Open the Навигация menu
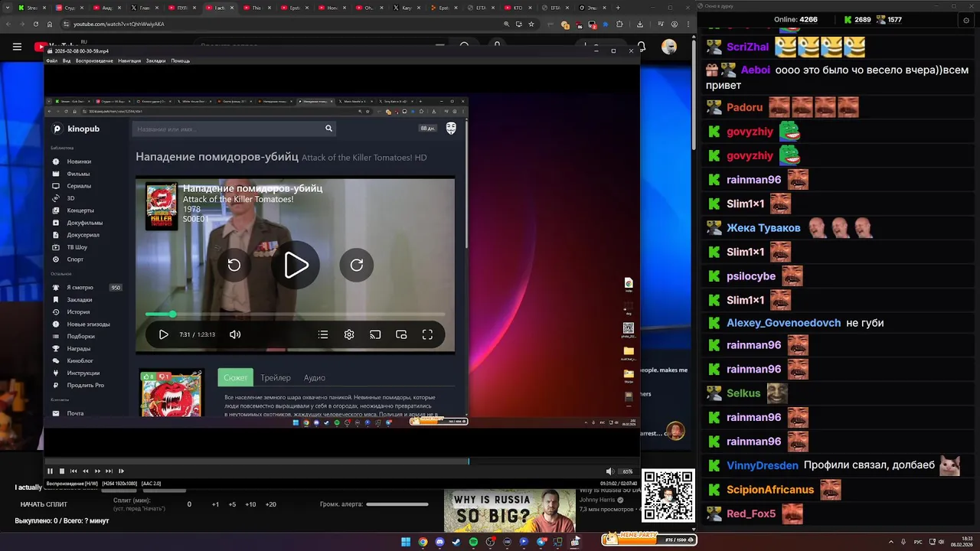The height and width of the screenshot is (551, 980). pos(129,60)
